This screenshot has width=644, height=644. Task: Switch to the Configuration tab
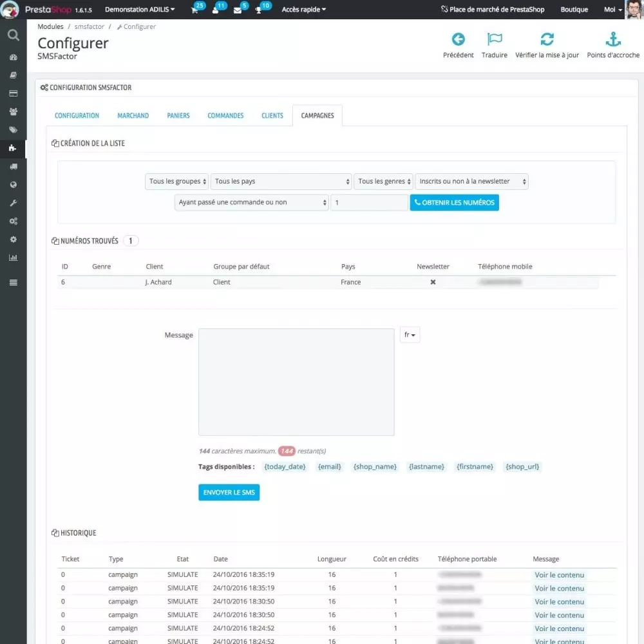click(77, 116)
